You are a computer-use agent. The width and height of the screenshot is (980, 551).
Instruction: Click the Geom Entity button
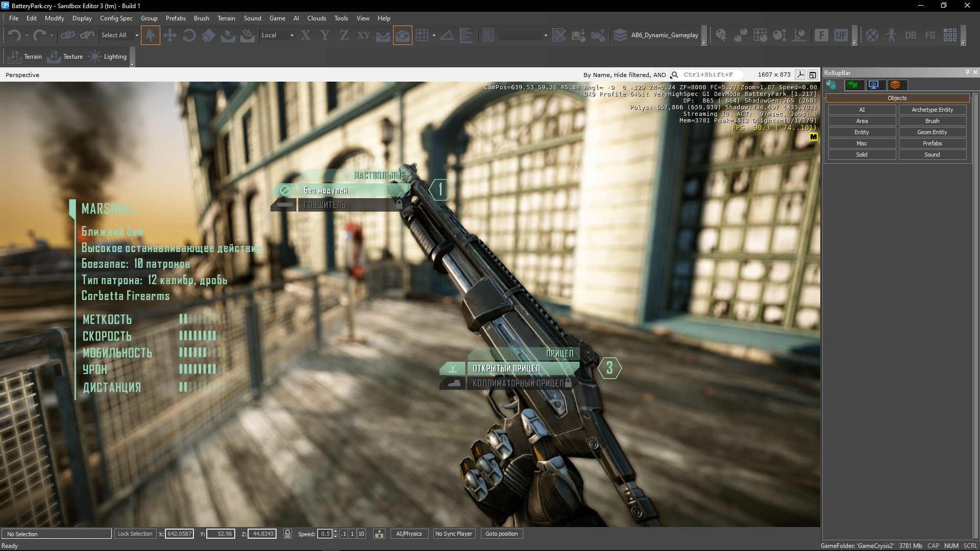(x=932, y=132)
